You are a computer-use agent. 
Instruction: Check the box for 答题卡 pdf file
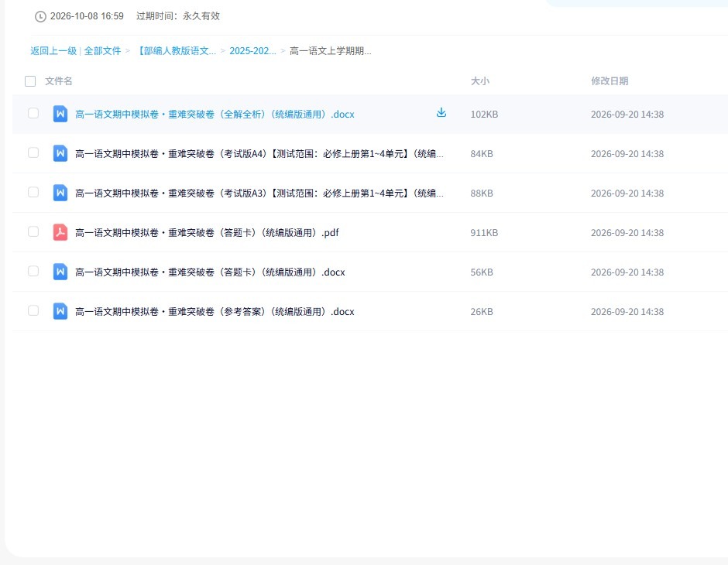[x=33, y=231]
